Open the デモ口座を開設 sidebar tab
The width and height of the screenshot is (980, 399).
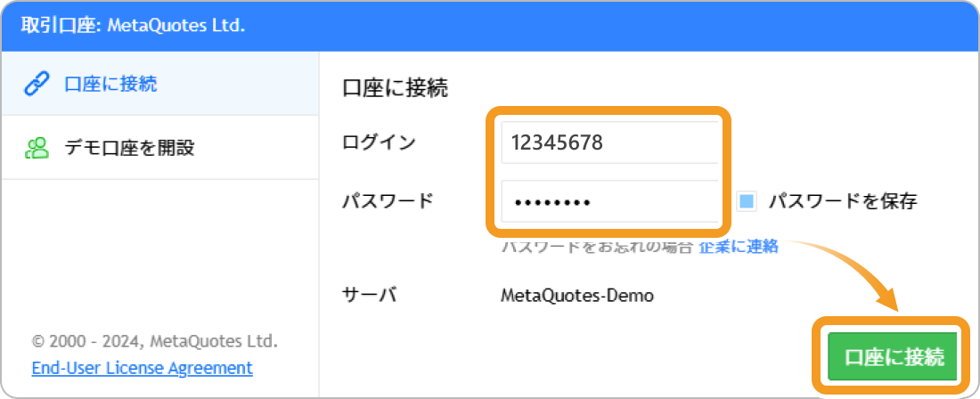[x=160, y=148]
